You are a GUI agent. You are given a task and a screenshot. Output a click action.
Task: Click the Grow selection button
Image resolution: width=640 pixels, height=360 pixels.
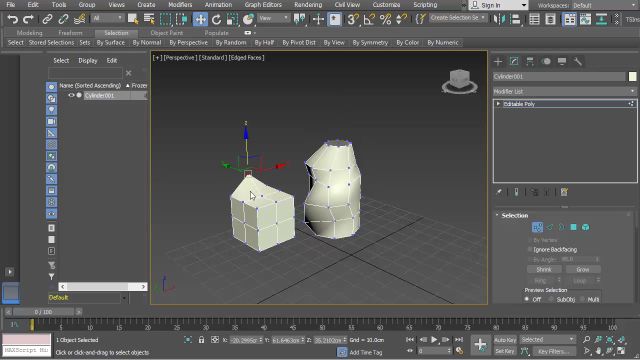pyautogui.click(x=582, y=269)
